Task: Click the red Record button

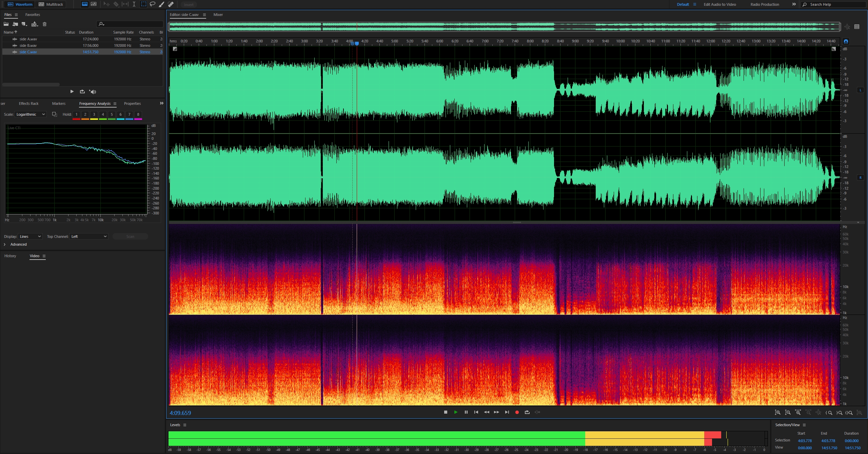Action: (517, 412)
